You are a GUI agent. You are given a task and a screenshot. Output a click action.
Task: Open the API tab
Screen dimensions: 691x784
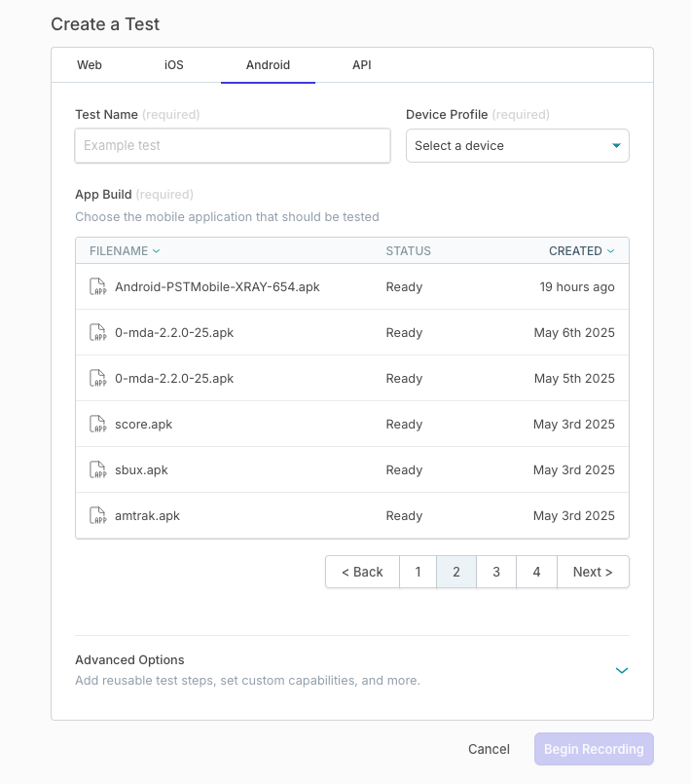point(361,65)
